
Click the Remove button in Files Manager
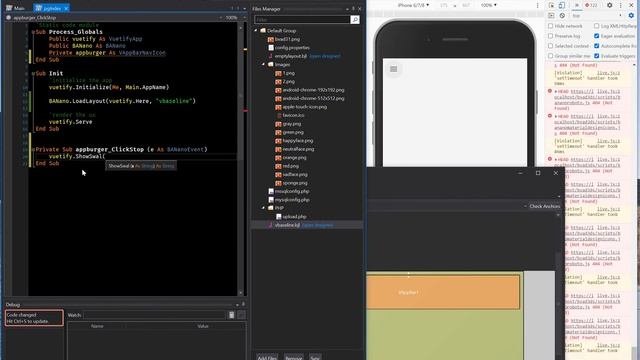[293, 358]
